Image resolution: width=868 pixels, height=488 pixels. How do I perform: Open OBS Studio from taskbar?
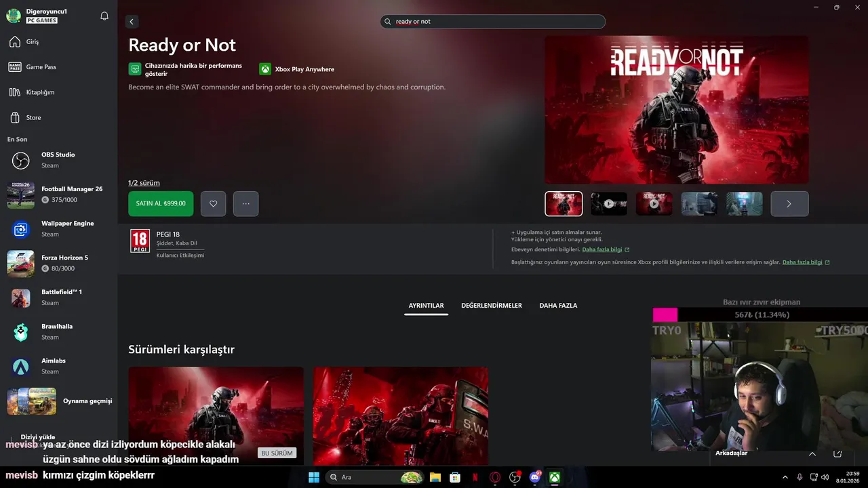coord(515,477)
